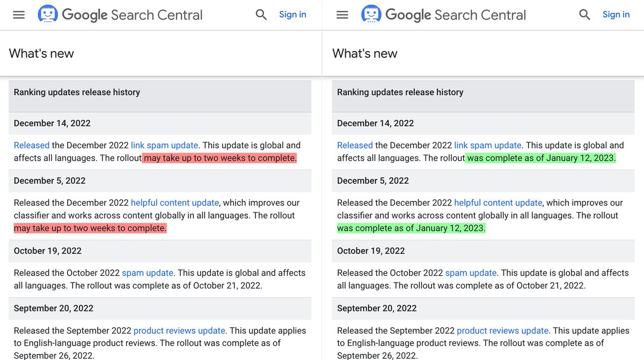
Task: Open helpful content update in right panel
Action: [498, 203]
